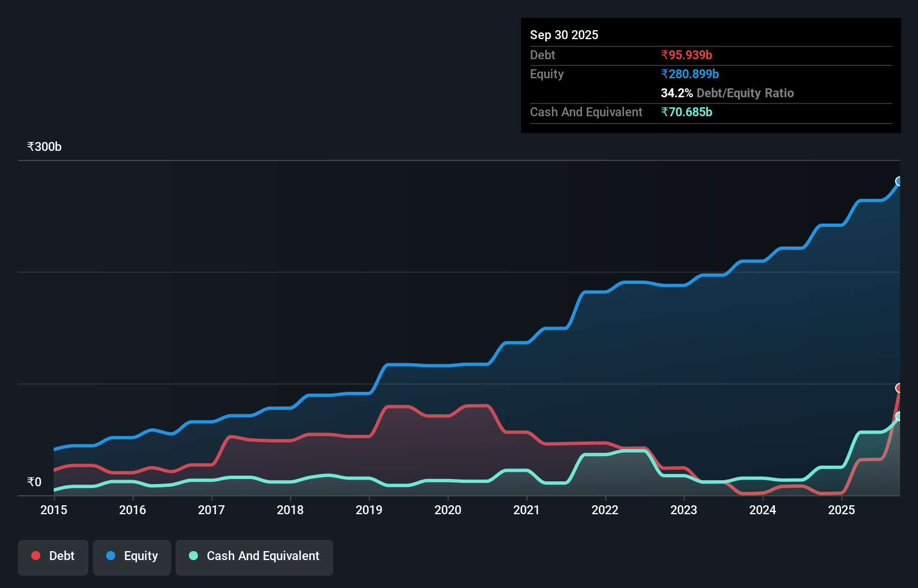Click the teal dot in Cash And Equivalent legend
918x588 pixels.
pyautogui.click(x=193, y=556)
